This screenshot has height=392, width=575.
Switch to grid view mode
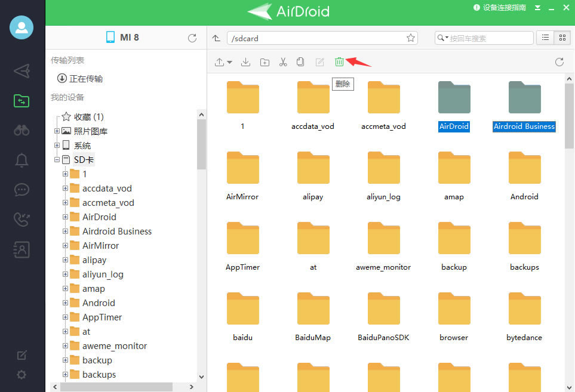(x=562, y=37)
